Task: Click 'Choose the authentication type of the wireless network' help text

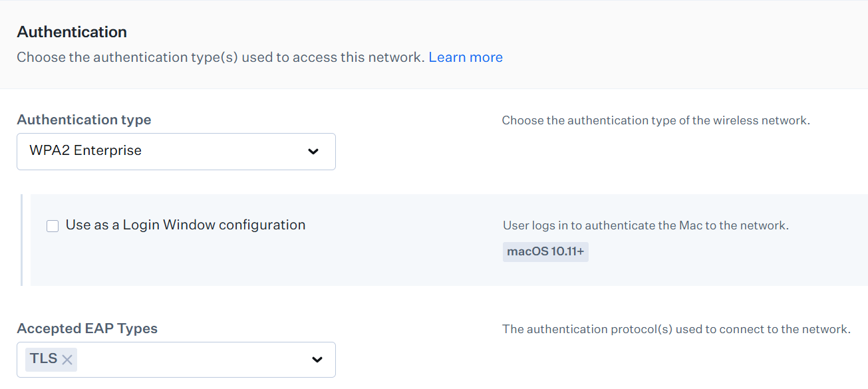Action: 655,120
